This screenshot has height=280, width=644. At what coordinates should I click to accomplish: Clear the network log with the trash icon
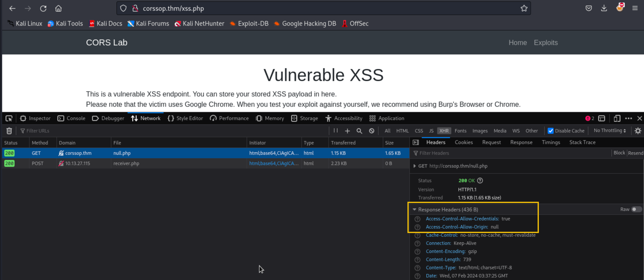tap(9, 131)
